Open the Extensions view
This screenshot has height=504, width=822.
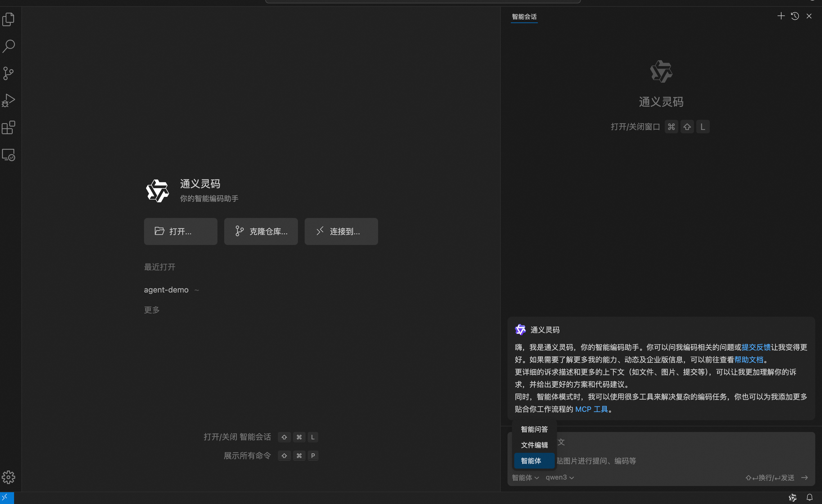[x=8, y=127]
